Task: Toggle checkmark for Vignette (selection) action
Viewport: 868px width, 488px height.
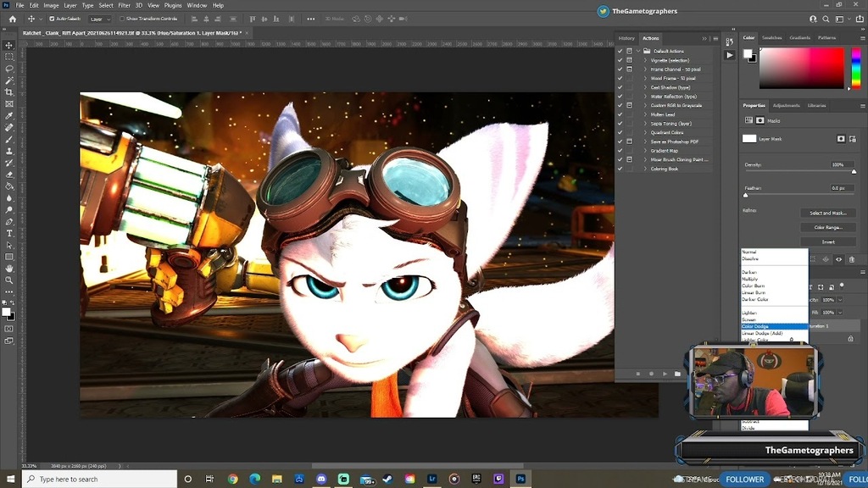Action: point(620,60)
